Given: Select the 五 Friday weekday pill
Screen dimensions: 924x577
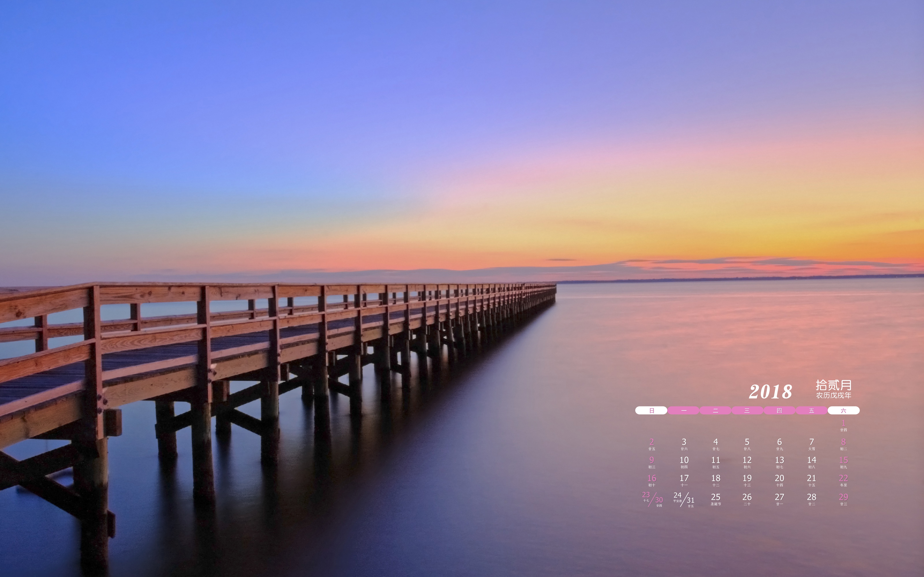Looking at the screenshot, I should (811, 410).
